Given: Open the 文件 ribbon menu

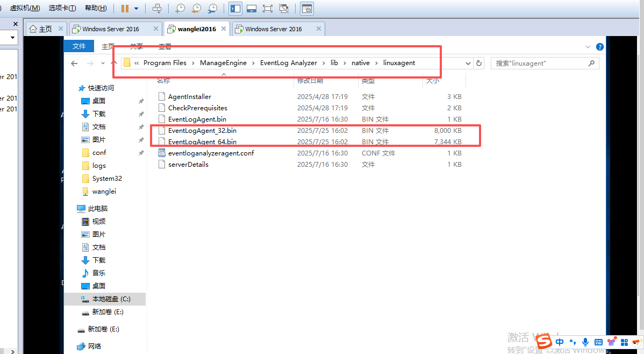Looking at the screenshot, I should (x=79, y=46).
